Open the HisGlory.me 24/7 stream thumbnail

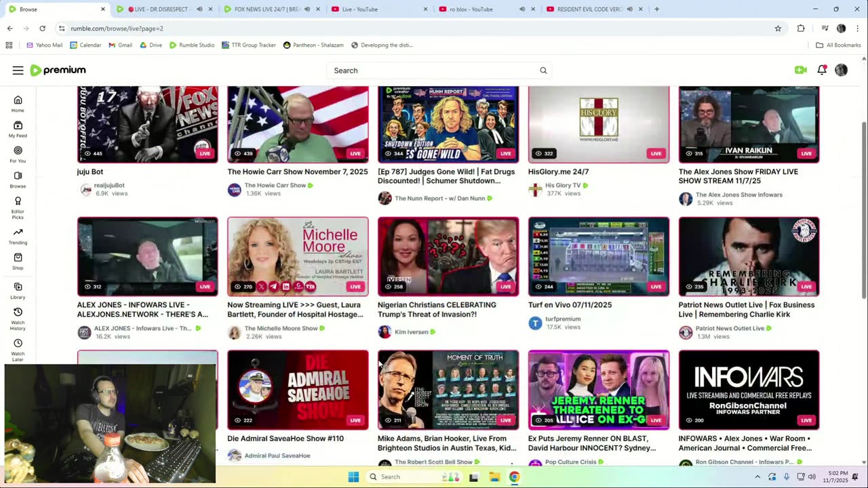599,124
